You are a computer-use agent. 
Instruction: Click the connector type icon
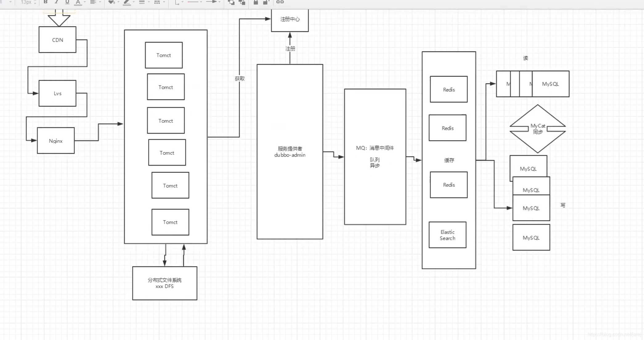(x=177, y=2)
